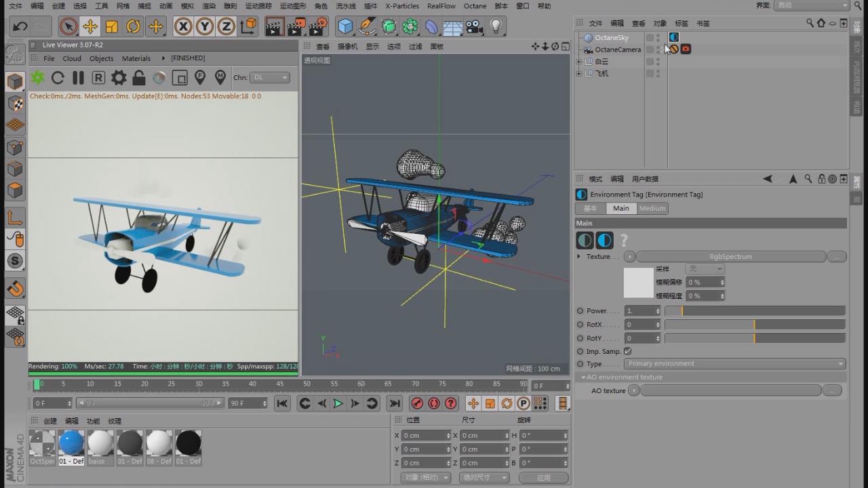
Task: Expand the 飞机 object in the tree
Action: [578, 73]
